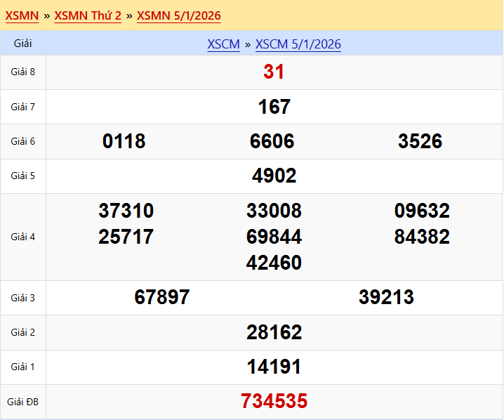Click Giải 4 number 37310
Image resolution: width=504 pixels, height=420 pixels.
(126, 211)
